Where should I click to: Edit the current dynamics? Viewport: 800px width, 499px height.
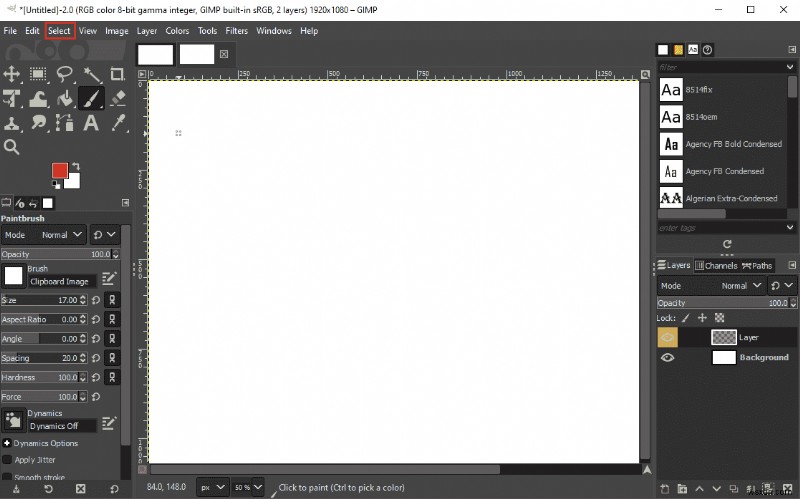109,423
